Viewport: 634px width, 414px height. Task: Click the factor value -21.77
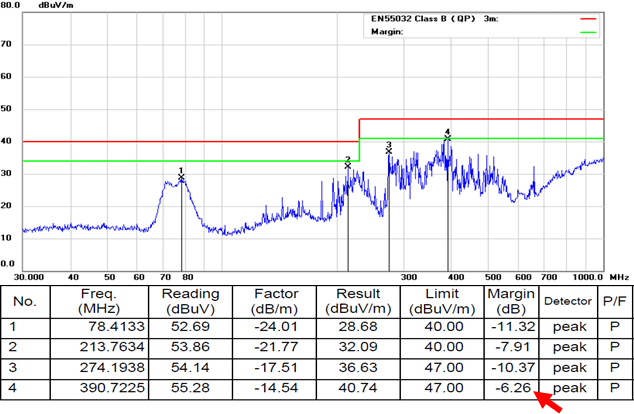coord(276,347)
